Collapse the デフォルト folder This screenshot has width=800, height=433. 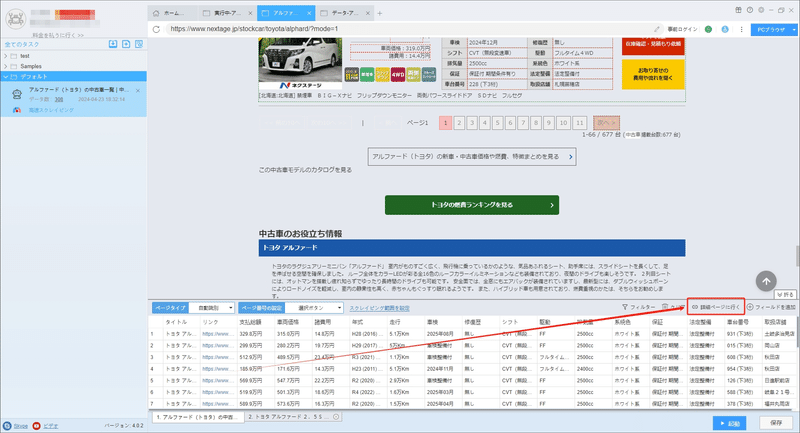6,77
